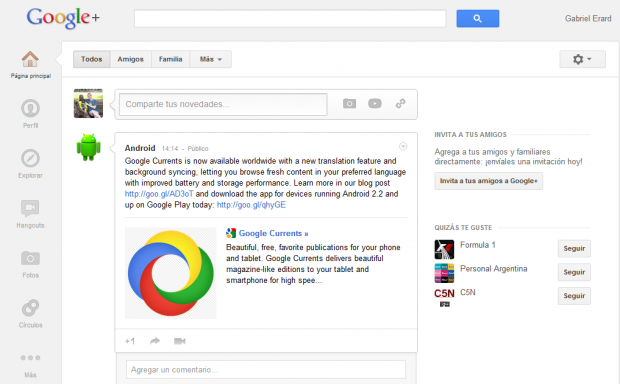The image size is (620, 384).
Task: Click the Android poster name
Action: (x=140, y=148)
